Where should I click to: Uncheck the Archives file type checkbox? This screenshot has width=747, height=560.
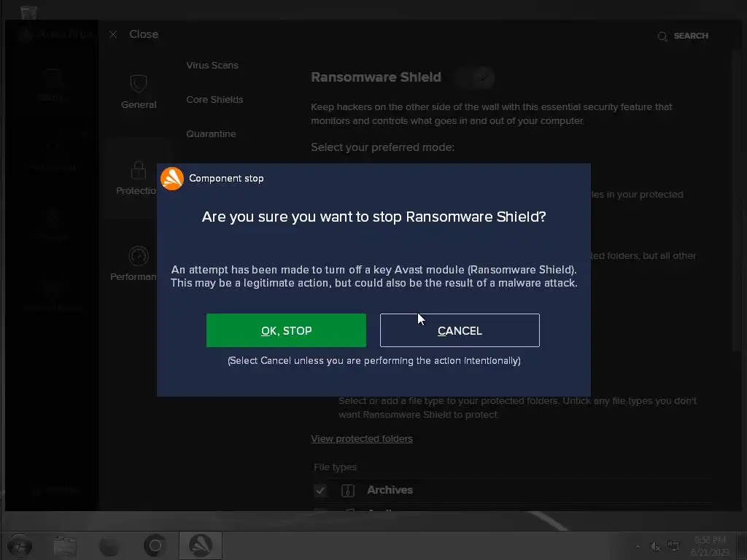tap(320, 490)
